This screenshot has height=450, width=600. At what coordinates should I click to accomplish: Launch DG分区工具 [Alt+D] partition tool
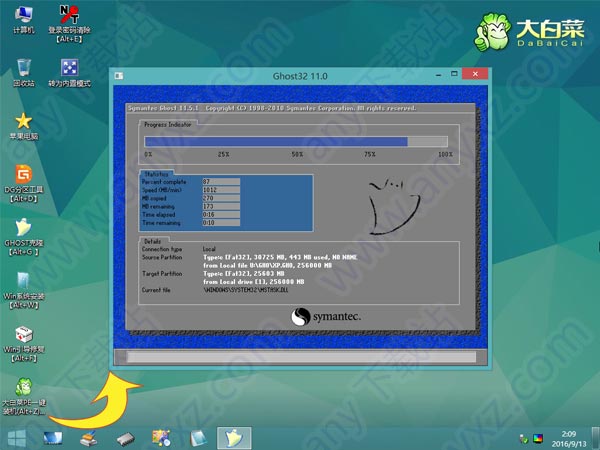coord(24,184)
